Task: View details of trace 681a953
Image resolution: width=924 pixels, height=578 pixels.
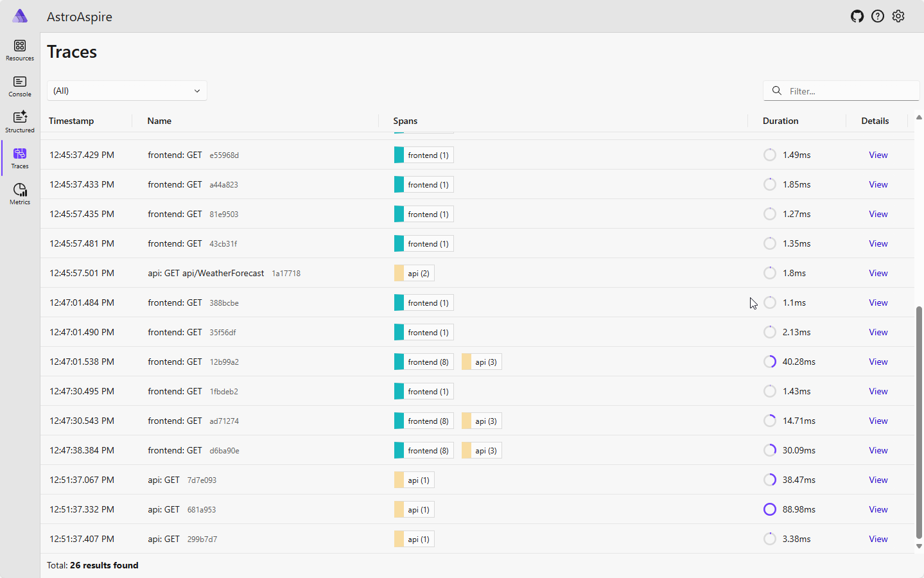Action: tap(878, 509)
